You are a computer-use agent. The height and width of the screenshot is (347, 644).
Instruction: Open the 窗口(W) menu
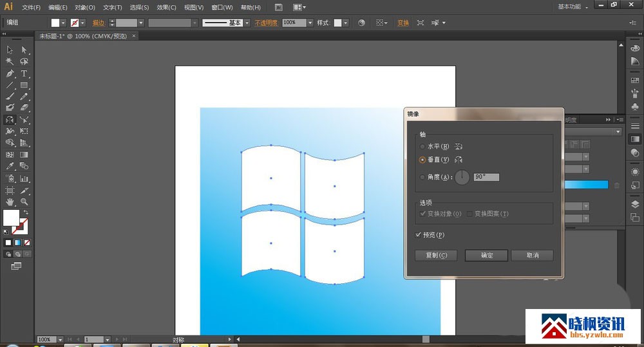[222, 7]
